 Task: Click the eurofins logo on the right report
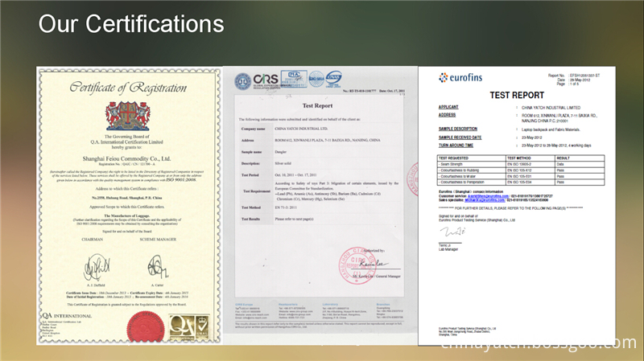[x=460, y=78]
